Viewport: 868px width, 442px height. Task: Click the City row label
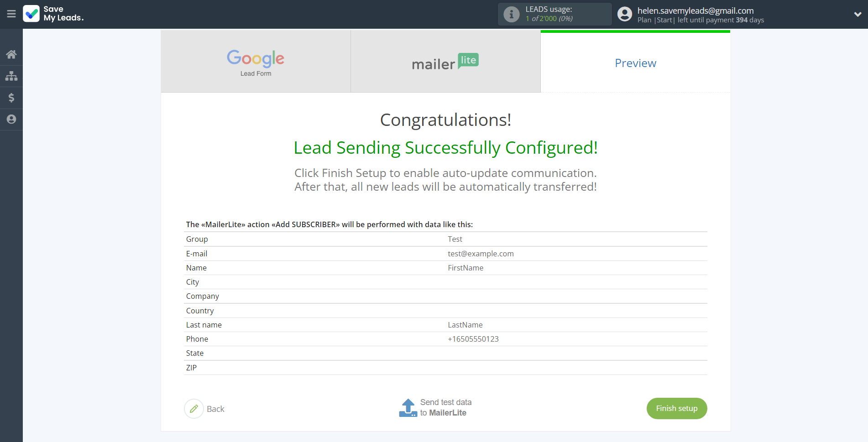pyautogui.click(x=193, y=282)
